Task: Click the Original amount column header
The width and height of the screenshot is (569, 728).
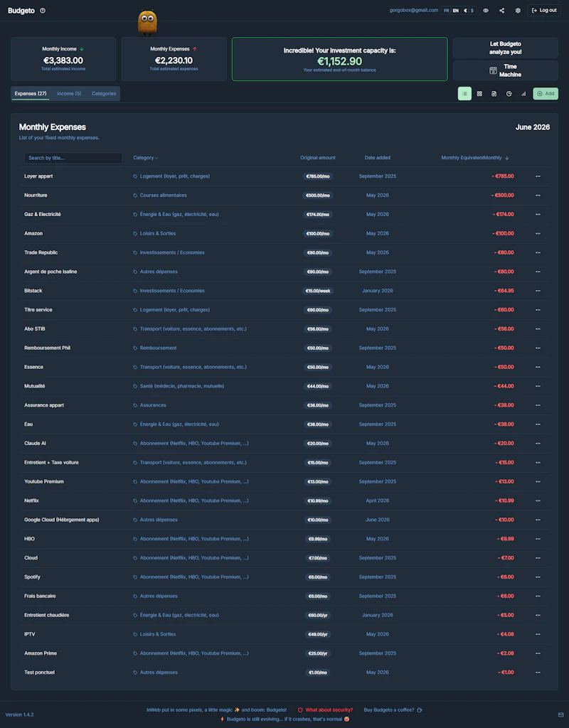Action: click(x=318, y=158)
